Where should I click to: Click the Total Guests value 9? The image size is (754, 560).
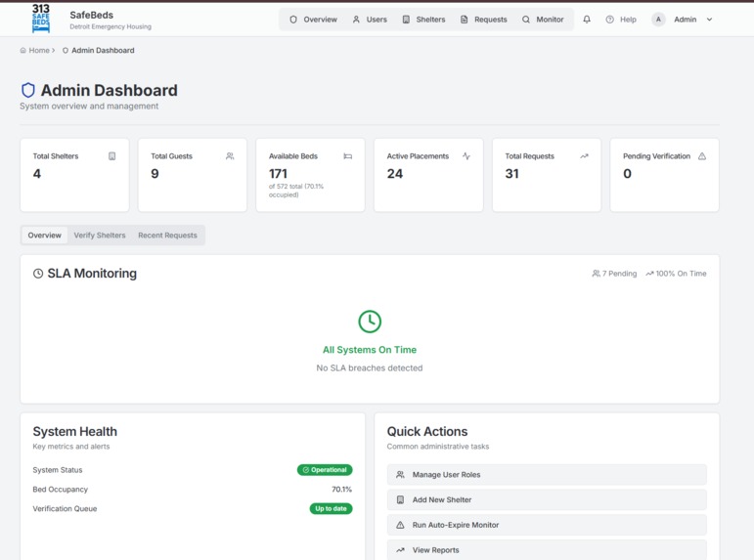pyautogui.click(x=155, y=174)
